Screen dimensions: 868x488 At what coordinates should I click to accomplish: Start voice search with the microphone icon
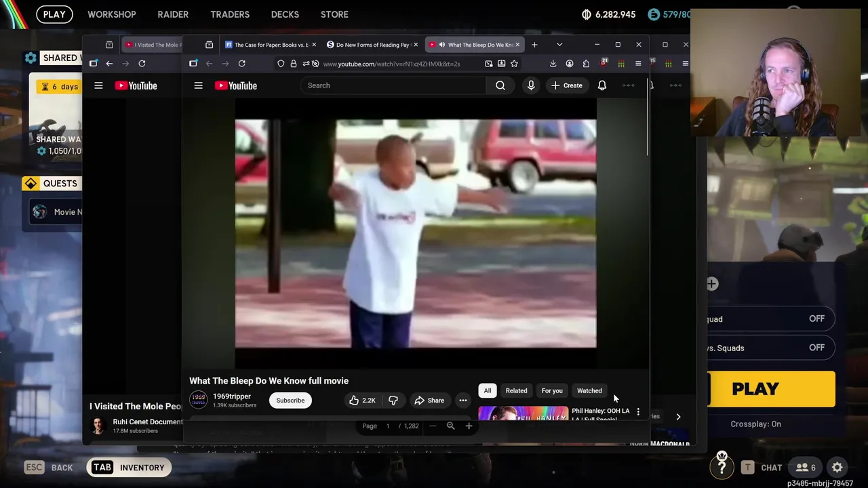click(x=531, y=85)
